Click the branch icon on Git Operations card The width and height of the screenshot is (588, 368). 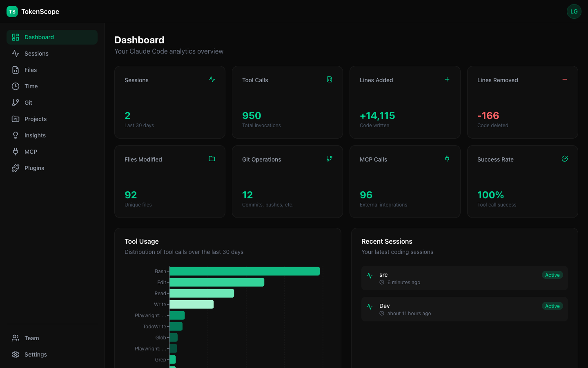coord(330,159)
